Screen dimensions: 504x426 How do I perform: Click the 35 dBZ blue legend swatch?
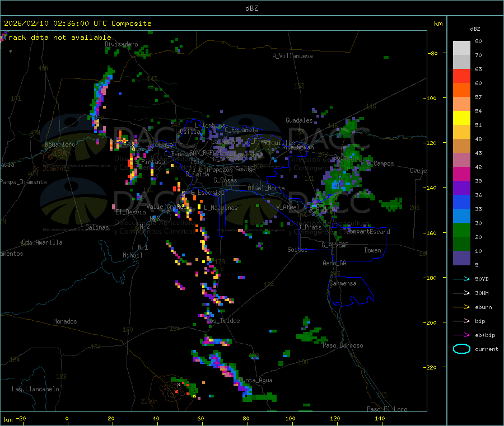tap(461, 202)
